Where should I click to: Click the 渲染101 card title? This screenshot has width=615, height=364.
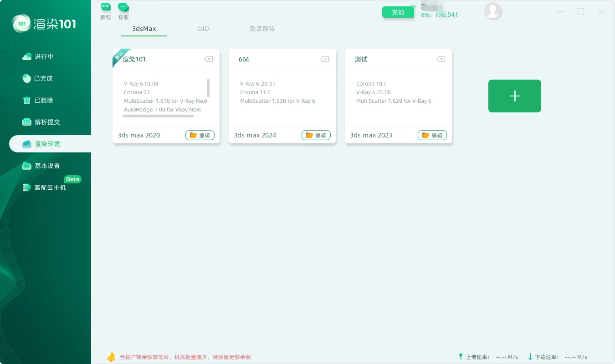(x=134, y=59)
